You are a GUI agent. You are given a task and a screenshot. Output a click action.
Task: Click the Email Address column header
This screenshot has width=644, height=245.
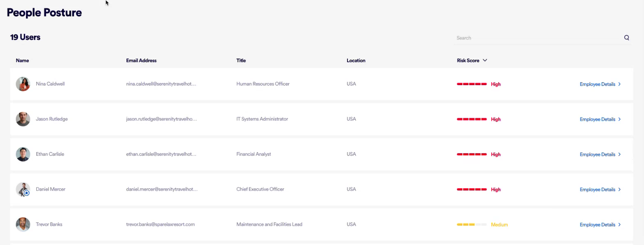(141, 60)
